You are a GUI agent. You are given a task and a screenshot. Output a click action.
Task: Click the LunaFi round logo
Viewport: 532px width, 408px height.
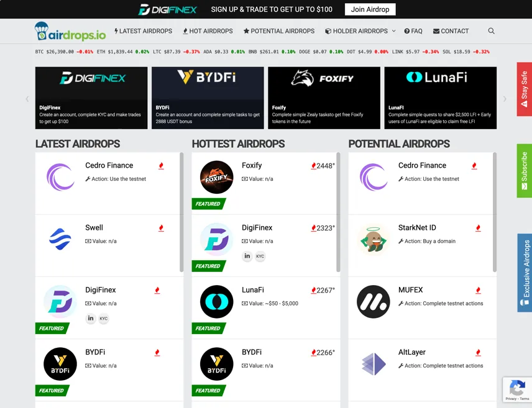coord(216,302)
